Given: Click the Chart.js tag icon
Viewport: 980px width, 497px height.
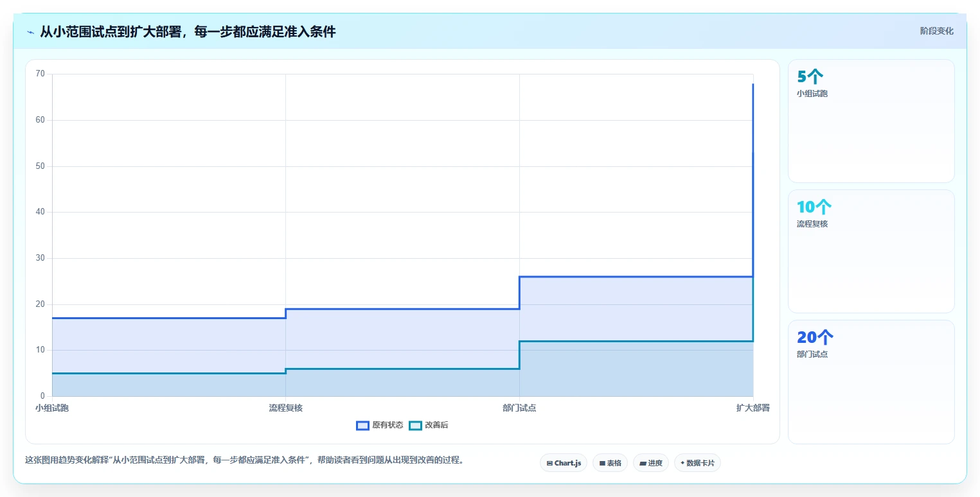Looking at the screenshot, I should [549, 463].
